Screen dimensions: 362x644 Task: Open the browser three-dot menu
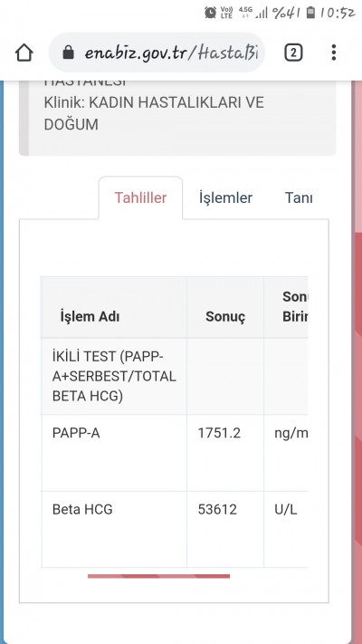(x=334, y=53)
